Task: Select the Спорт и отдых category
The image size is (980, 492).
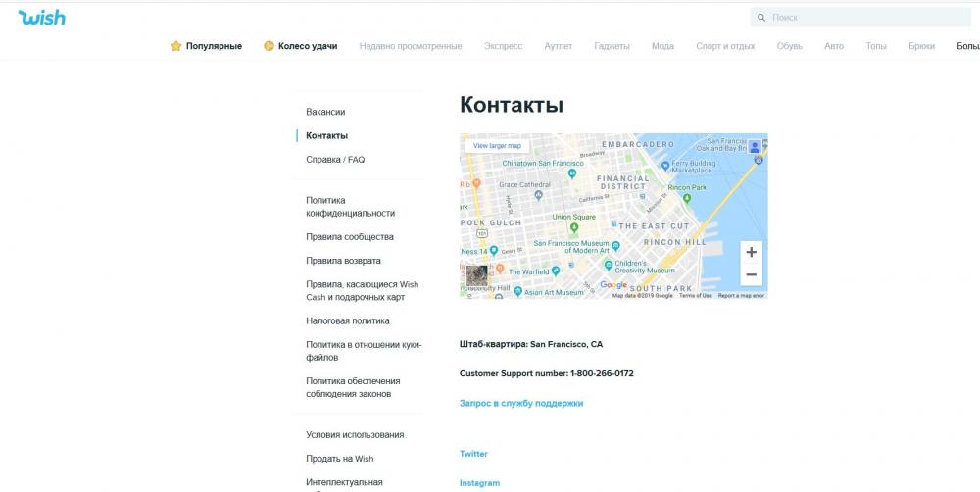Action: click(725, 46)
